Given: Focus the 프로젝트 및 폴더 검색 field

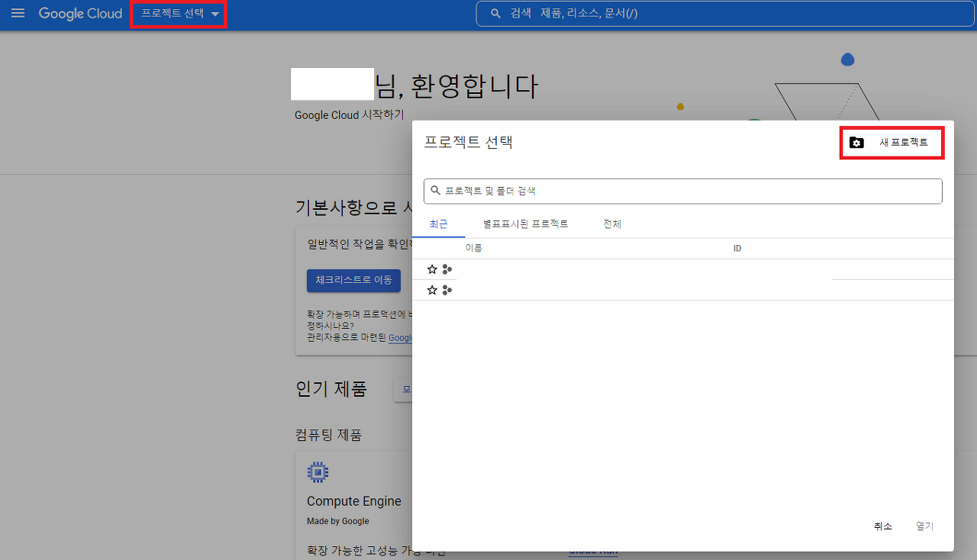Looking at the screenshot, I should click(683, 191).
